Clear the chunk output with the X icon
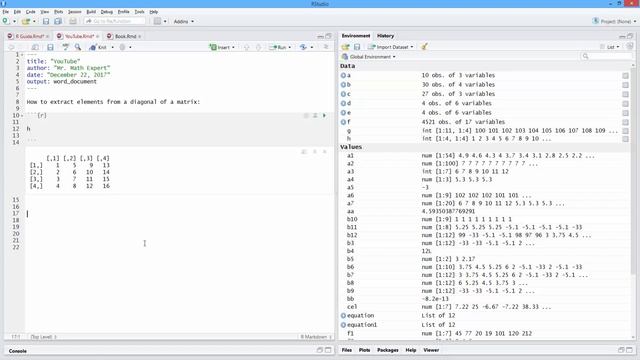This screenshot has height=360, width=640. click(x=325, y=152)
